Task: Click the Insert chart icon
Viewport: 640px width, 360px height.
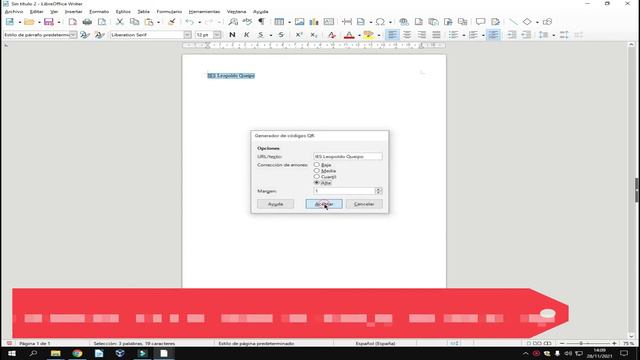Action: (x=314, y=22)
